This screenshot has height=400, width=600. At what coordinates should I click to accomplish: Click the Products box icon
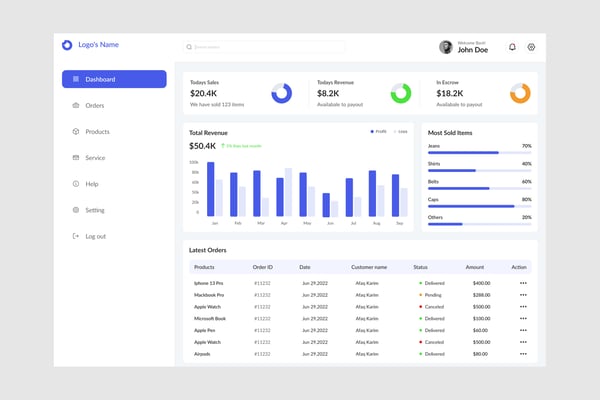coord(76,131)
